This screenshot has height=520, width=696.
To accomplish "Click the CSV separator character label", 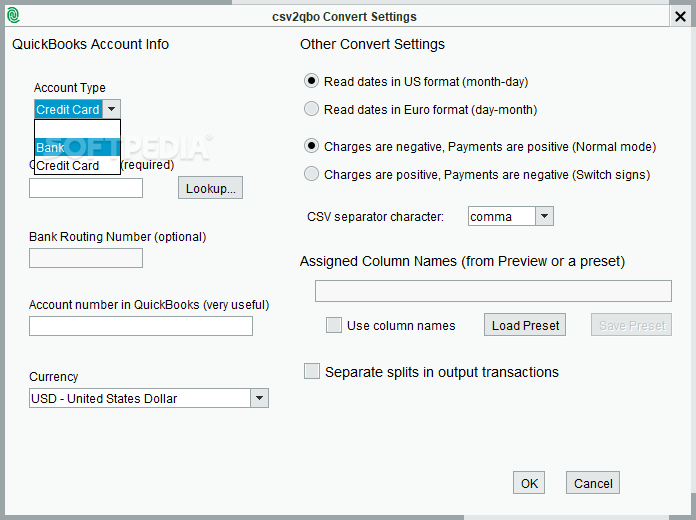I will 376,217.
